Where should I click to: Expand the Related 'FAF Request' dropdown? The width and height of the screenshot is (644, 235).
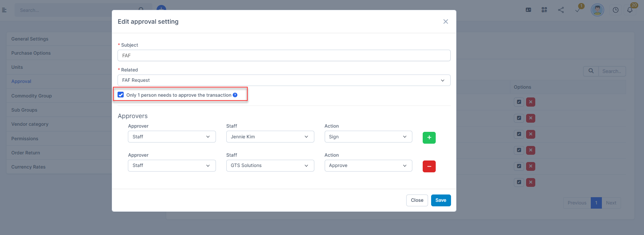[x=284, y=80]
